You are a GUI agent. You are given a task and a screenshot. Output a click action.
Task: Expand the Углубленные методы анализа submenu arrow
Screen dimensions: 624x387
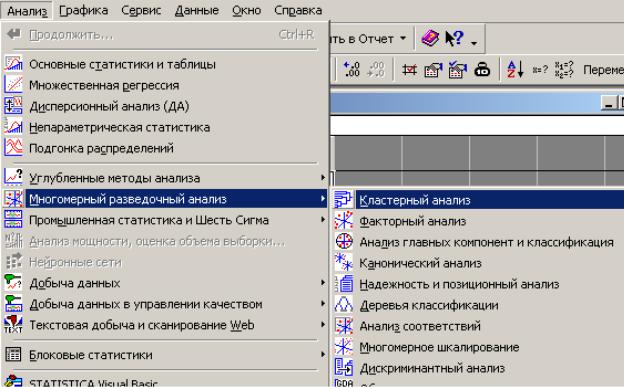point(323,178)
